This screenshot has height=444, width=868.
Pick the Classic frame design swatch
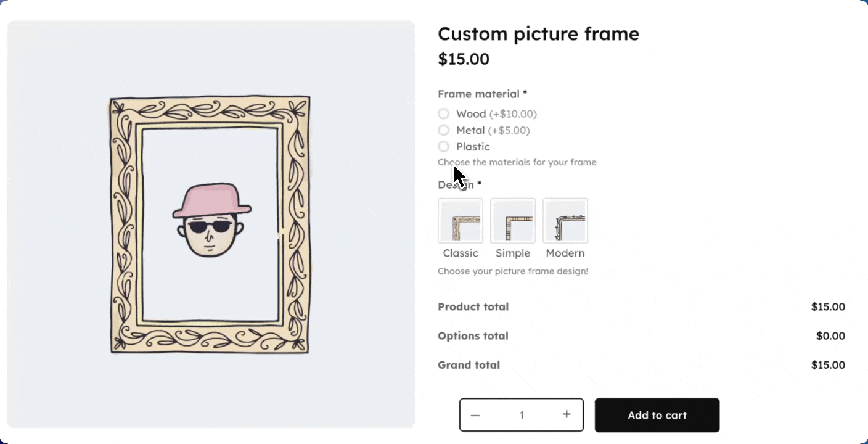(461, 221)
